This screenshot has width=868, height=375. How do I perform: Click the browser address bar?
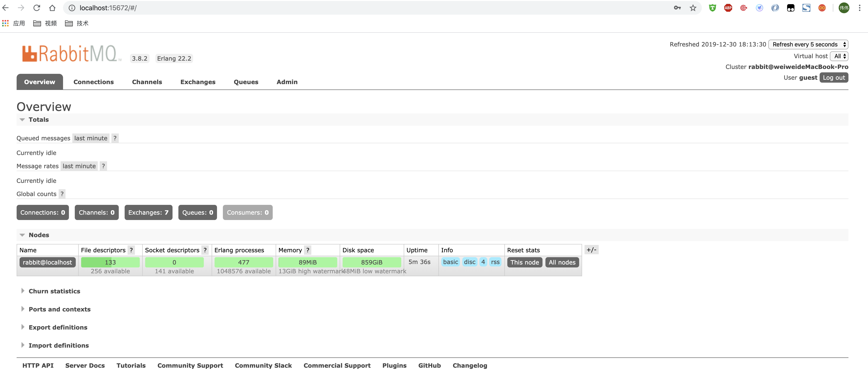(x=337, y=8)
